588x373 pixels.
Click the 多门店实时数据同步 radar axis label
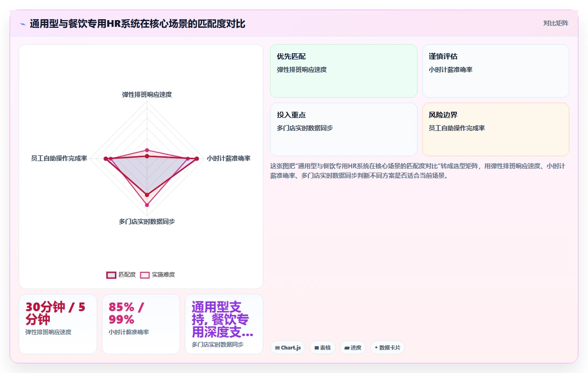[x=147, y=221]
